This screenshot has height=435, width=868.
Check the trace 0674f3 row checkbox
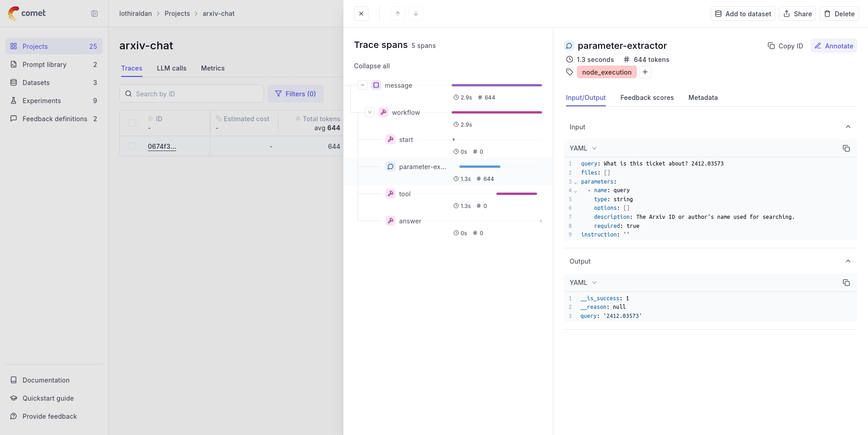pos(132,146)
